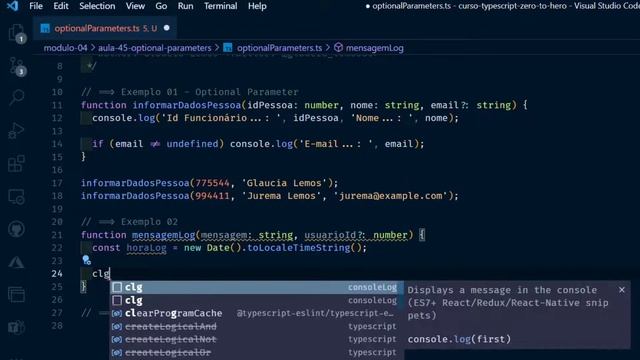This screenshot has height=360, width=640.
Task: Click console.log(first) snippet preview text
Action: [x=459, y=339]
